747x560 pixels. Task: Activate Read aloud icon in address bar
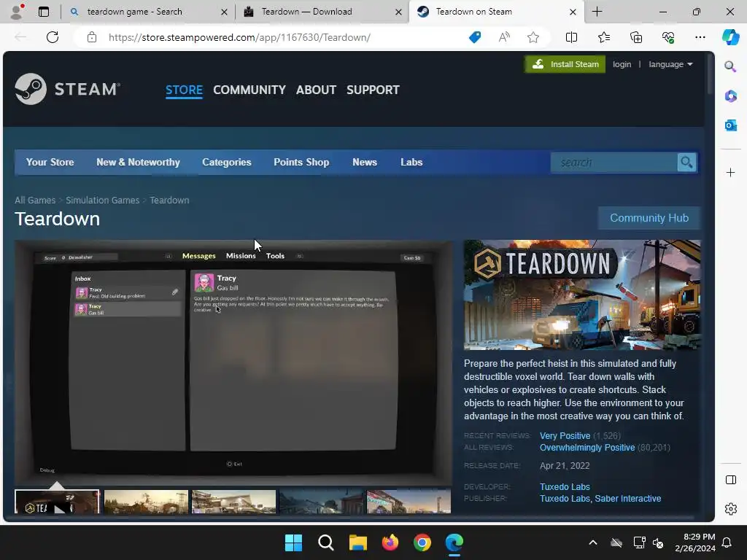tap(504, 37)
